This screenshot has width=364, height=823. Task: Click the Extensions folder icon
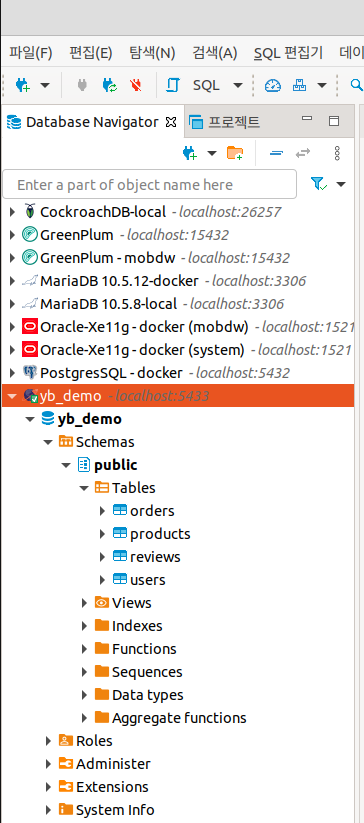click(66, 787)
